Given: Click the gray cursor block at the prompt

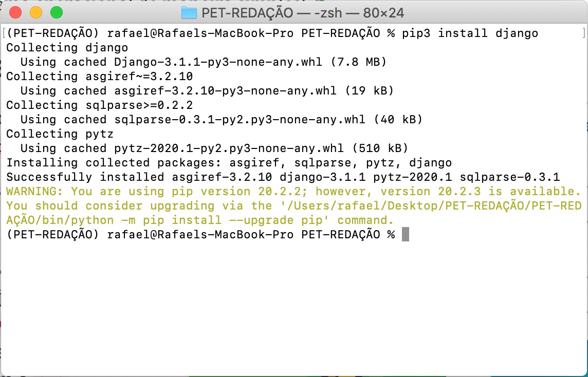Looking at the screenshot, I should tap(406, 235).
